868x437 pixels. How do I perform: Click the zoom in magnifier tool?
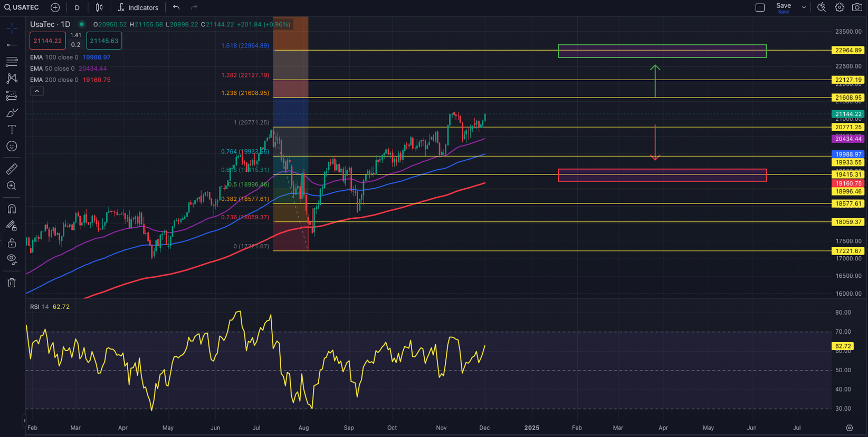click(x=12, y=186)
